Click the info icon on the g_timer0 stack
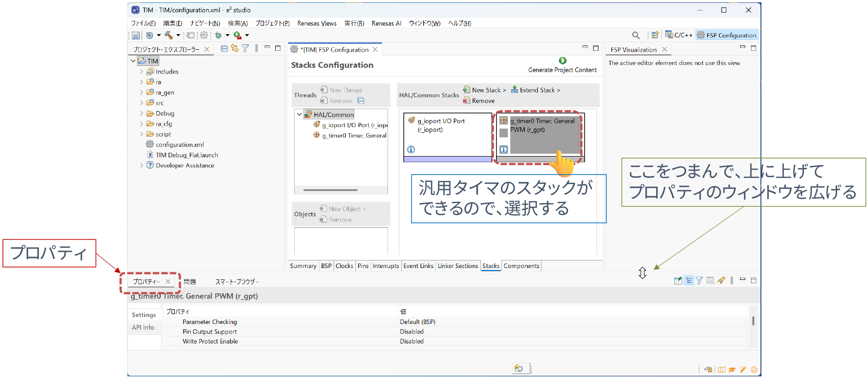The height and width of the screenshot is (380, 868). [x=504, y=149]
